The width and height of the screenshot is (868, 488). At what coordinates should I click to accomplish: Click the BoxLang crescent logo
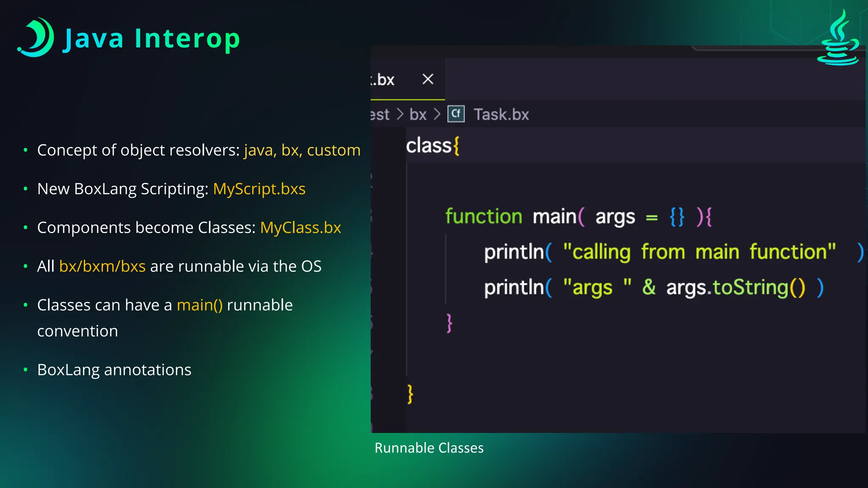(36, 37)
